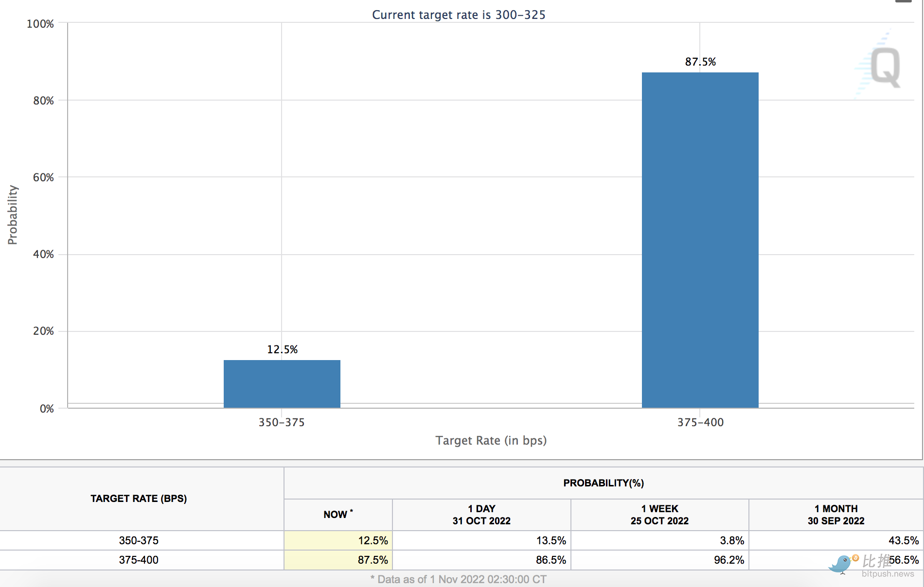This screenshot has width=924, height=587.
Task: Select the highlighted 87.5% NOW cell
Action: (338, 560)
